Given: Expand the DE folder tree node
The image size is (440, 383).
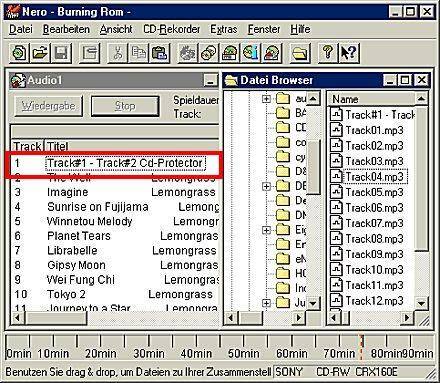Looking at the screenshot, I should (266, 186).
